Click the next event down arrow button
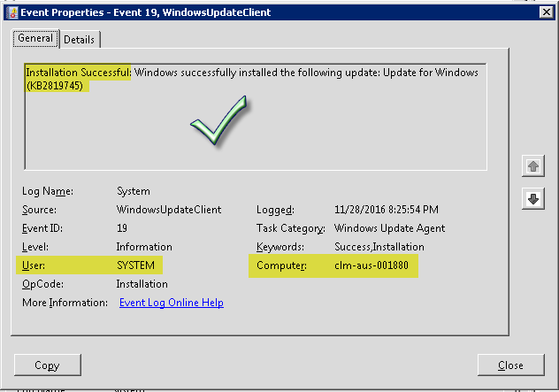 click(x=533, y=199)
